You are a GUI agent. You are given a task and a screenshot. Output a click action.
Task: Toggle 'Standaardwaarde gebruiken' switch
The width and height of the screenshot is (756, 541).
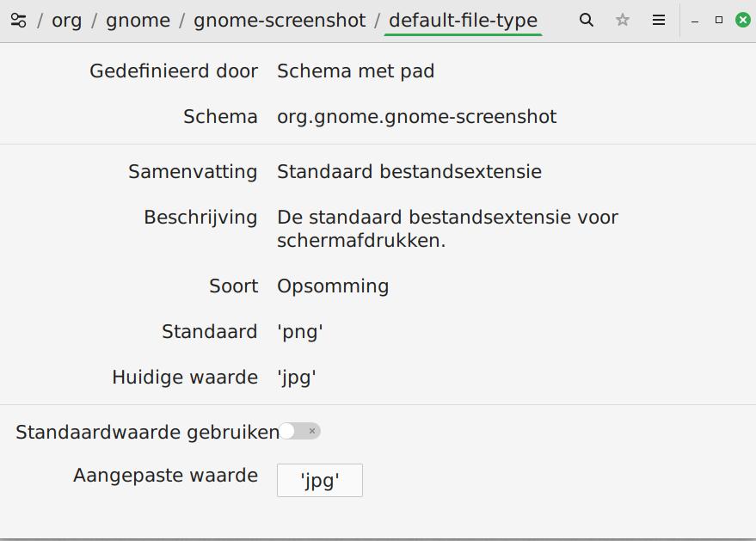click(300, 431)
